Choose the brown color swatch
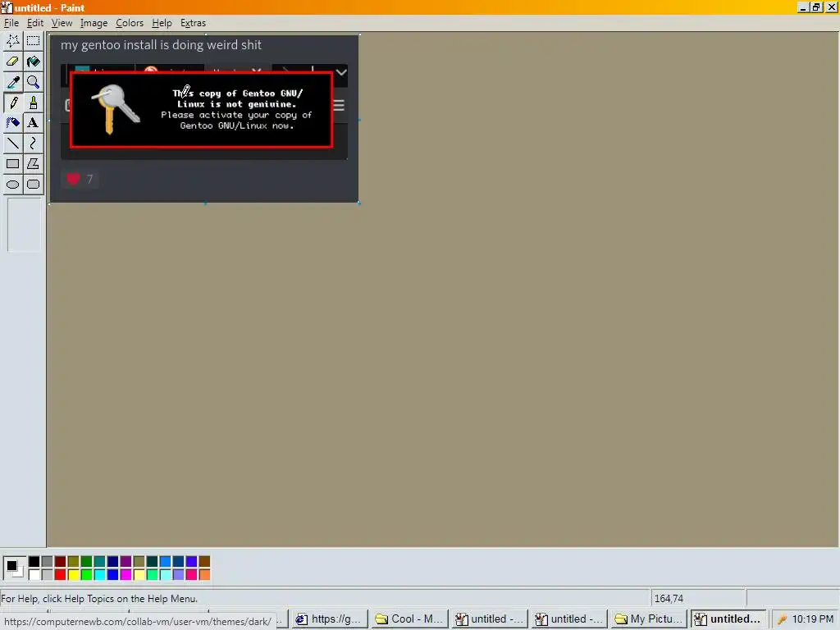The height and width of the screenshot is (630, 840). (x=204, y=561)
